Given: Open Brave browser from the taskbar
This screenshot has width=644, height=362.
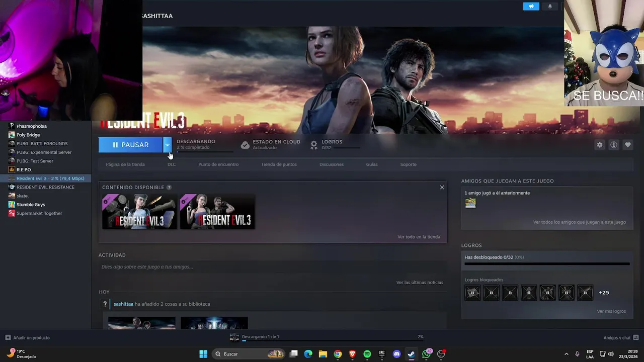Looking at the screenshot, I should point(352,354).
